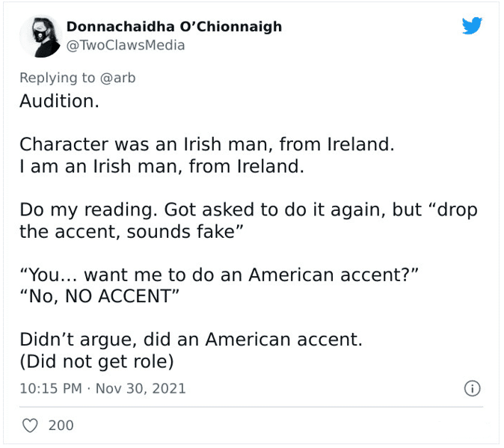Click 'the accent, sounds fake' text

(132, 232)
